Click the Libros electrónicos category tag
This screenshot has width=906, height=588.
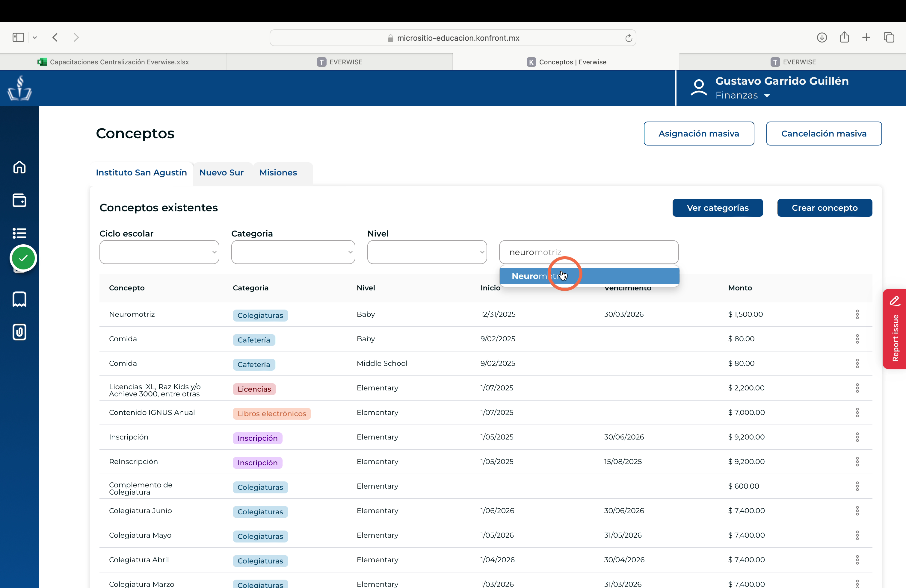click(x=272, y=413)
